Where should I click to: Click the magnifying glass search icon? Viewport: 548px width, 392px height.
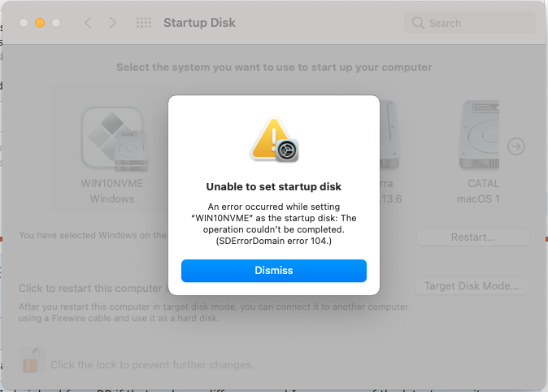(x=418, y=23)
